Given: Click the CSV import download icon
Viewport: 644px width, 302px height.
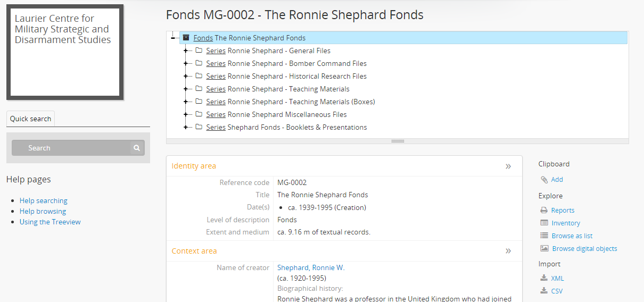Looking at the screenshot, I should click(544, 290).
